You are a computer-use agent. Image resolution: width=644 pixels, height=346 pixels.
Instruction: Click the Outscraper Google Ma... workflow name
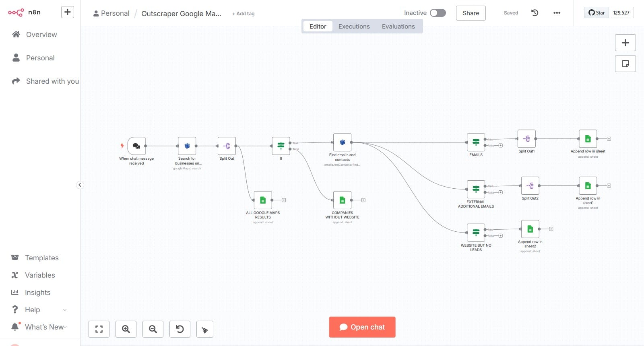[181, 14]
